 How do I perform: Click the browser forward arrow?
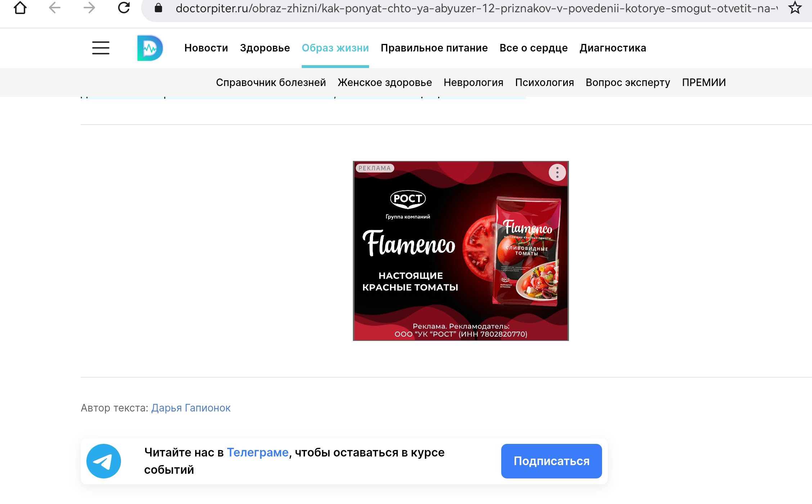point(89,8)
